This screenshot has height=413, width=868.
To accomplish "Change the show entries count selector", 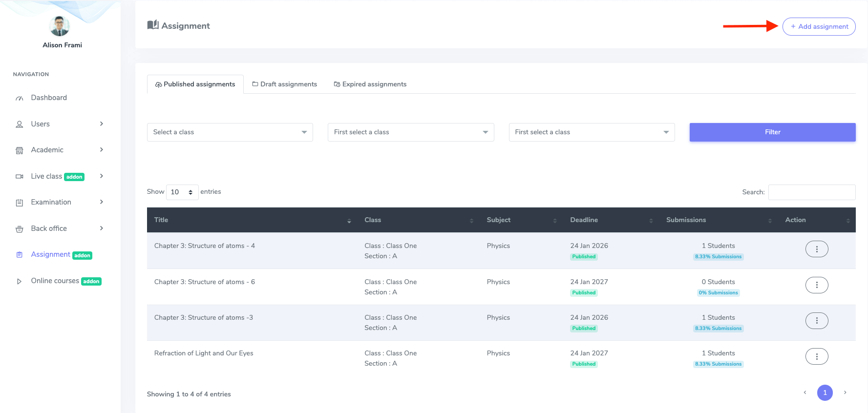I will (x=182, y=192).
